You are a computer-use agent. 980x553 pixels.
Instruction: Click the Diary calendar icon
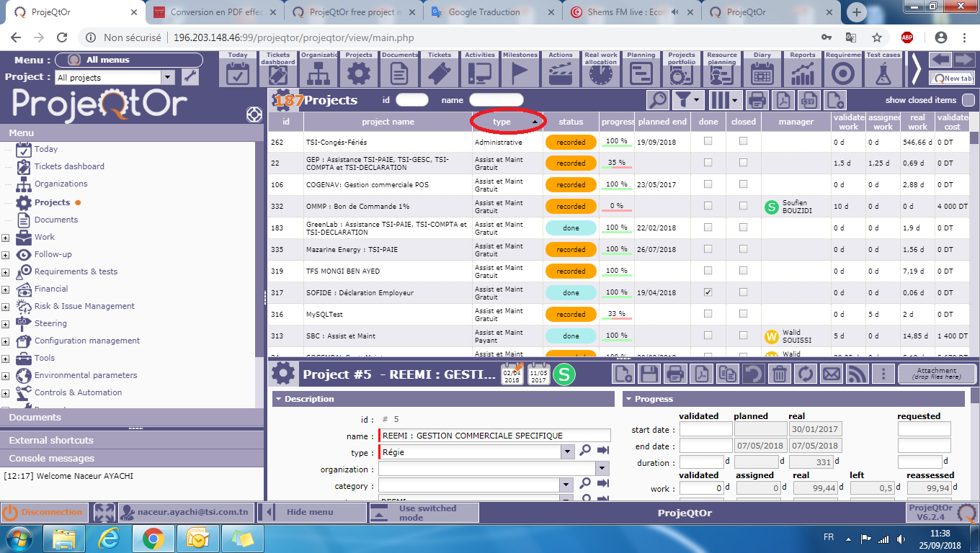(x=762, y=73)
